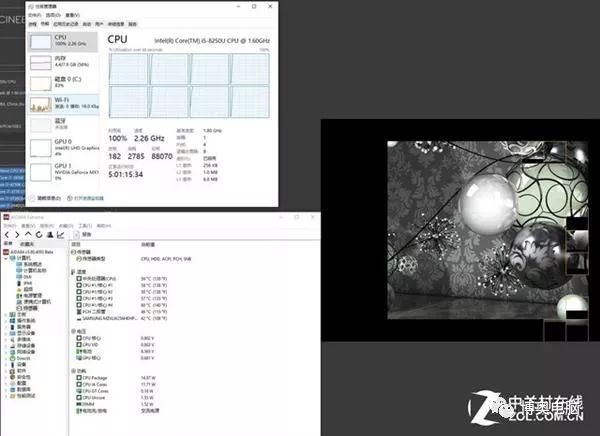Expand the 操作系统 tree node
This screenshot has width=600, height=436.
[x=8, y=320]
